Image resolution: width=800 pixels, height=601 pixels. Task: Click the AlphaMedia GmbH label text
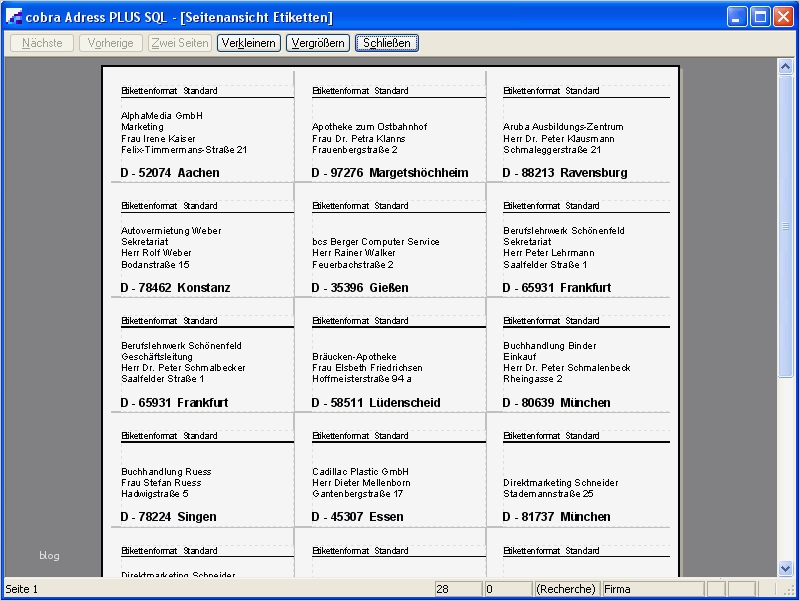[x=162, y=116]
